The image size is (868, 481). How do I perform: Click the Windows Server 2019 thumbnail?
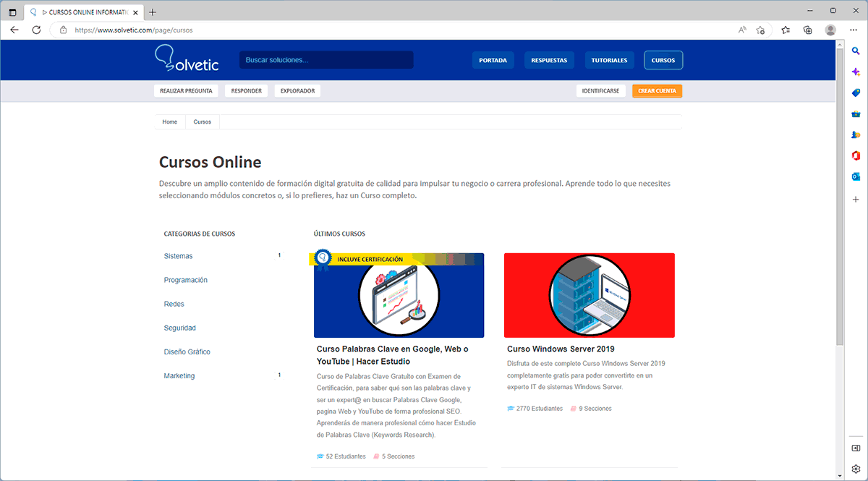click(590, 295)
